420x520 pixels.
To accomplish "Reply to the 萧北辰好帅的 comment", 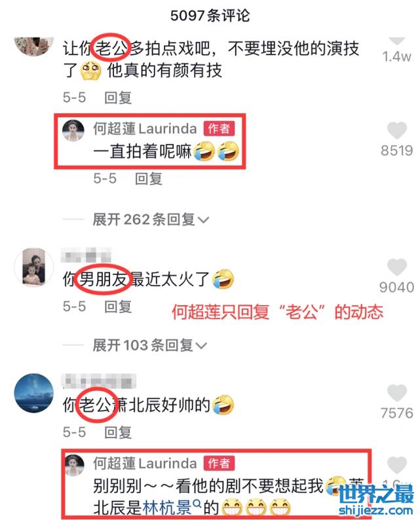I will 118,432.
